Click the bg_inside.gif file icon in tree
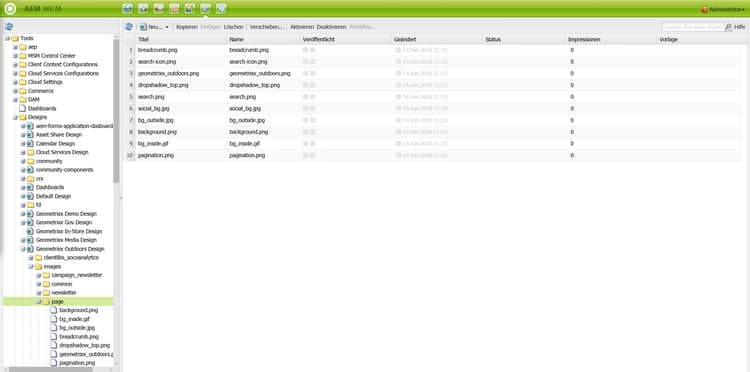The height and width of the screenshot is (372, 750). [x=54, y=319]
